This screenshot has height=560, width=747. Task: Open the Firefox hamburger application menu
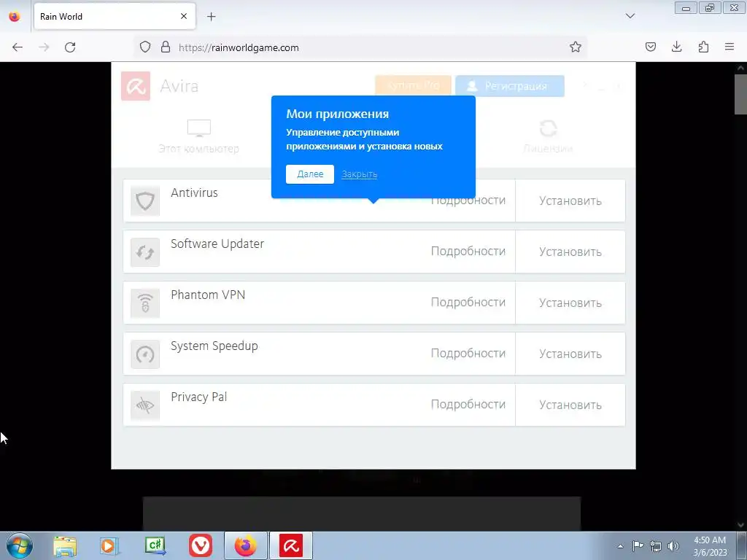729,47
